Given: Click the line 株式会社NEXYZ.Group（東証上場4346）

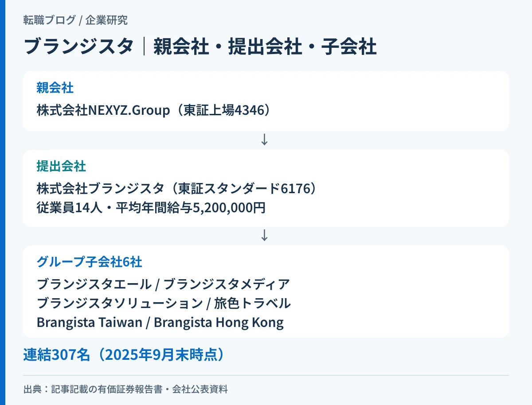Looking at the screenshot, I should tap(153, 110).
